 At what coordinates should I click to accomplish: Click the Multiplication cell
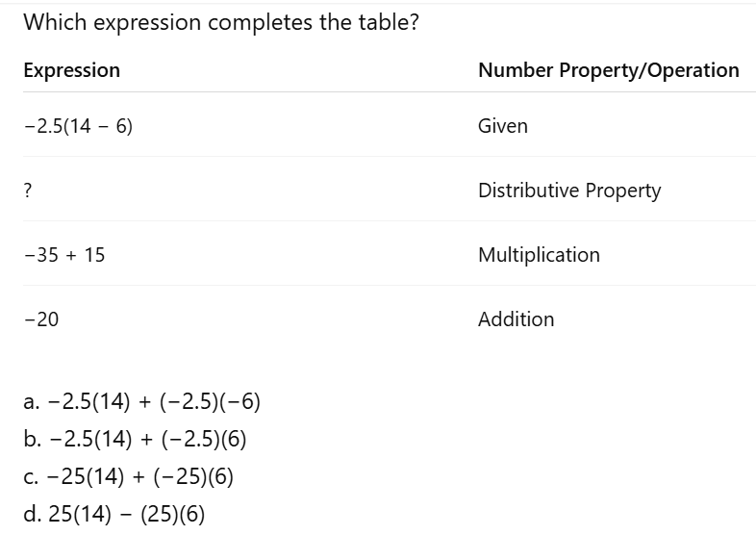539,255
